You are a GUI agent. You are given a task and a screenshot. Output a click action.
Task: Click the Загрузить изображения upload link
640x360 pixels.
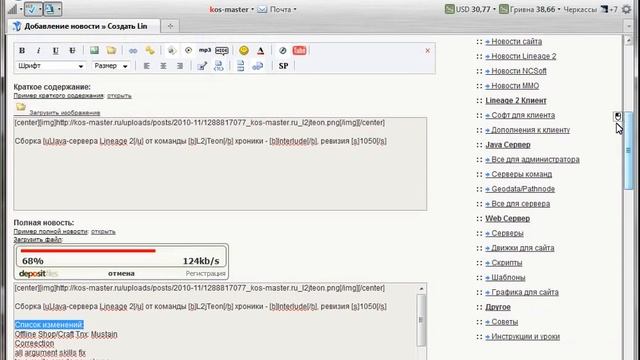[x=64, y=113]
